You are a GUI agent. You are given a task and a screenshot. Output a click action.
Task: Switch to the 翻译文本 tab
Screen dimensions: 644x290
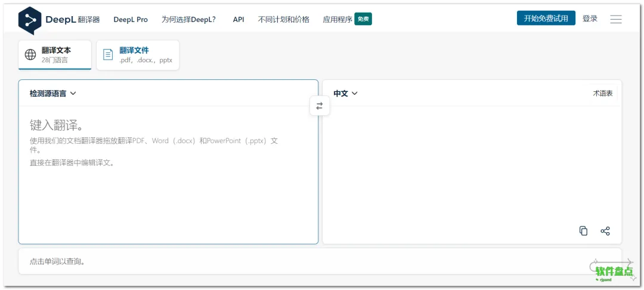tap(55, 55)
